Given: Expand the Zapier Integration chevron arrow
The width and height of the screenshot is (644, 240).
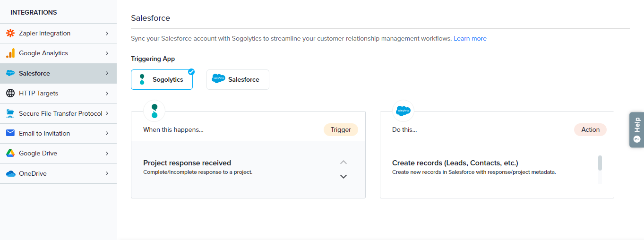Looking at the screenshot, I should [x=107, y=34].
